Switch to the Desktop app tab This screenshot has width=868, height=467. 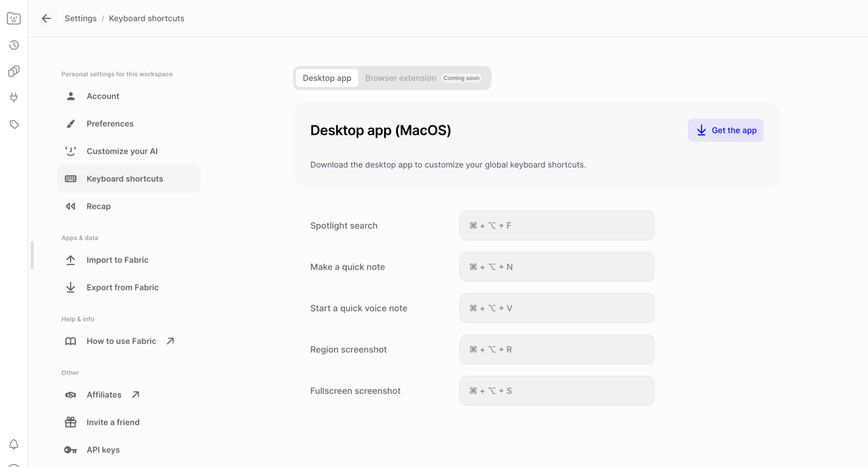tap(327, 78)
